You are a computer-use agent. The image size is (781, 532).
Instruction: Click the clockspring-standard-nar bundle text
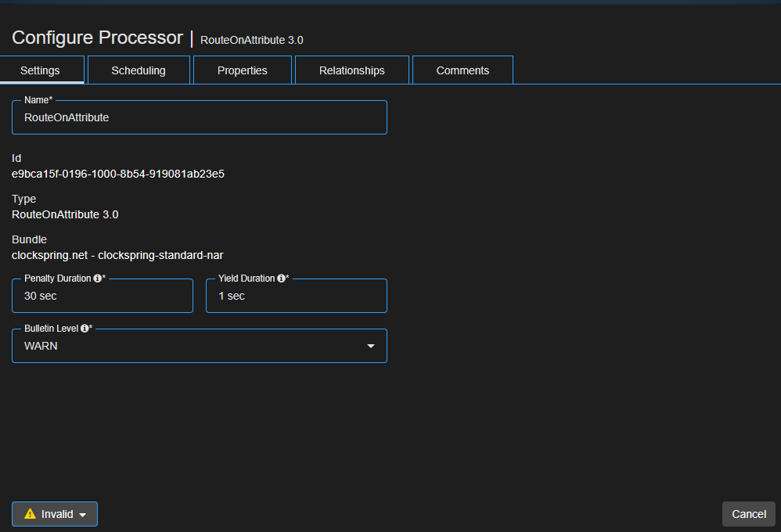pyautogui.click(x=117, y=255)
